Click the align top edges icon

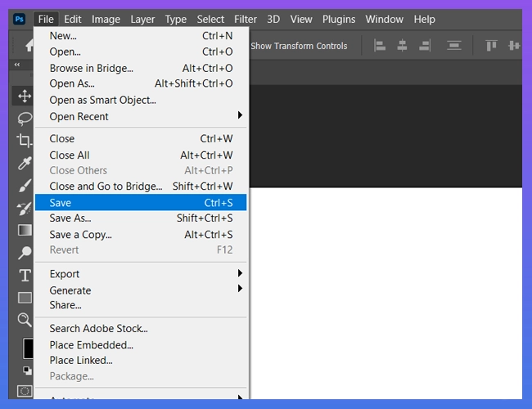[492, 46]
